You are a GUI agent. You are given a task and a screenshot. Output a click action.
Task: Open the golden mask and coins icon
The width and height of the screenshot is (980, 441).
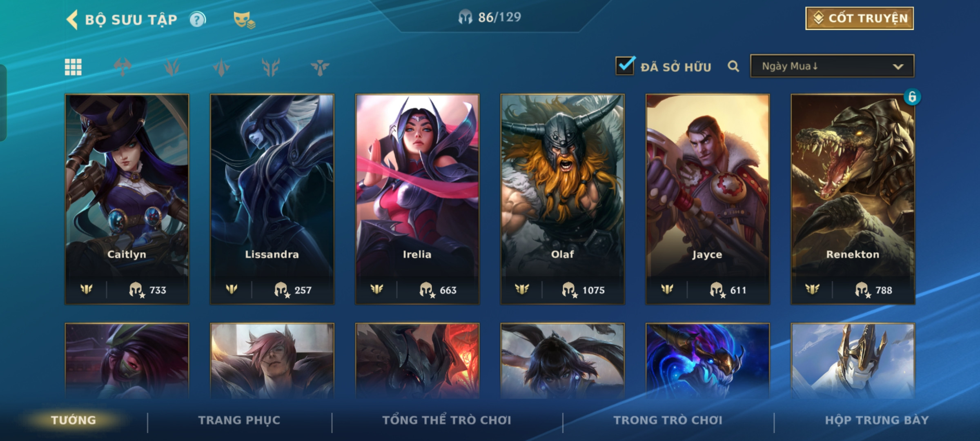pyautogui.click(x=244, y=20)
